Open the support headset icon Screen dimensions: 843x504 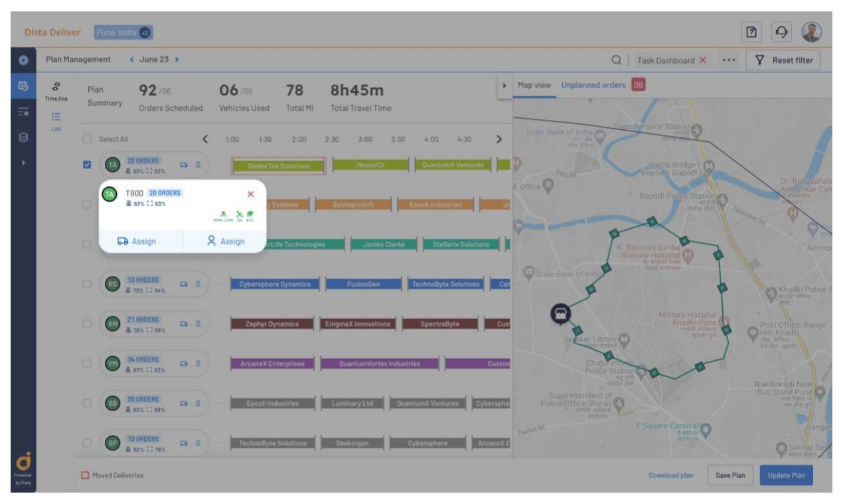(x=781, y=32)
